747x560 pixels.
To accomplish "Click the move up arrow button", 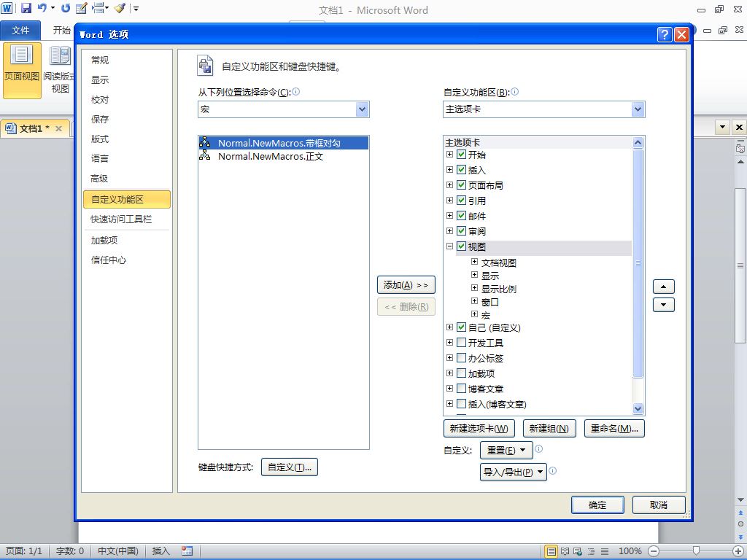I will click(x=664, y=287).
